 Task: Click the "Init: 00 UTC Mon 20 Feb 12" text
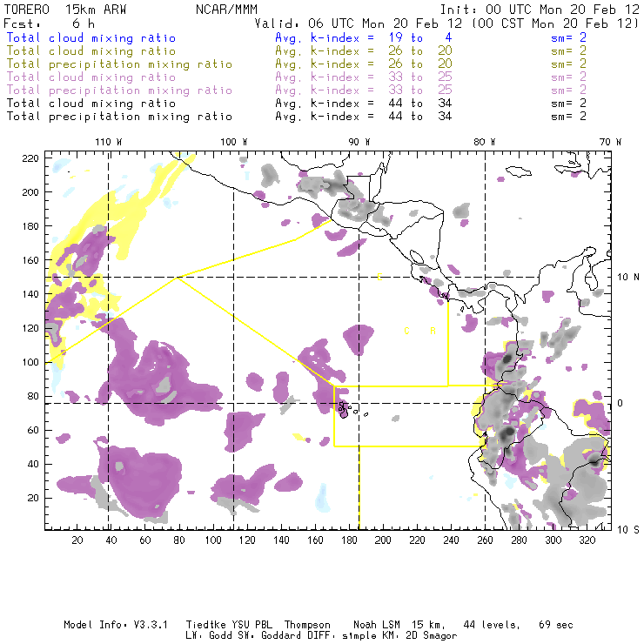coord(540,8)
